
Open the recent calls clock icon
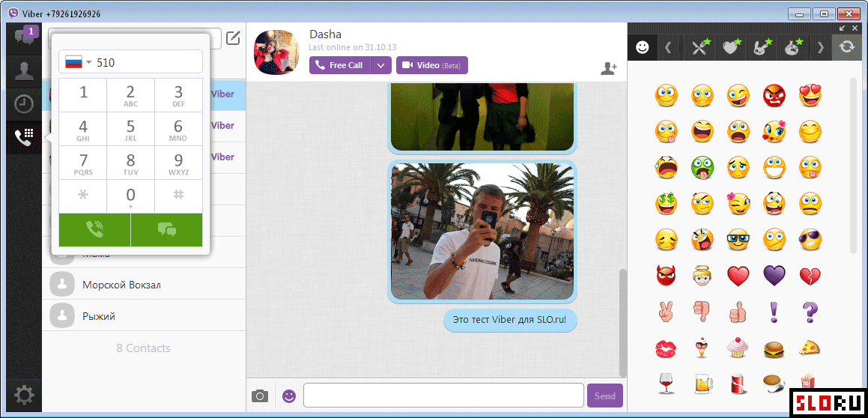pos(25,104)
